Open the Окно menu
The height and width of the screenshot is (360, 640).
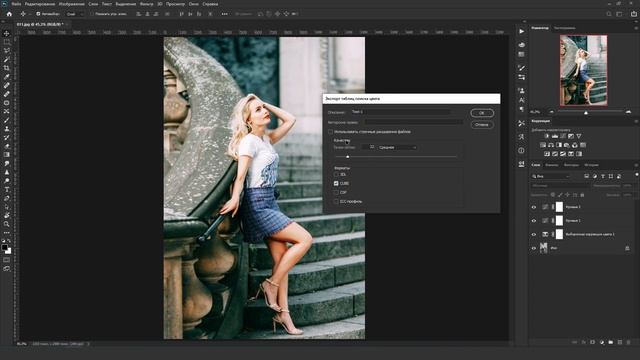(193, 4)
